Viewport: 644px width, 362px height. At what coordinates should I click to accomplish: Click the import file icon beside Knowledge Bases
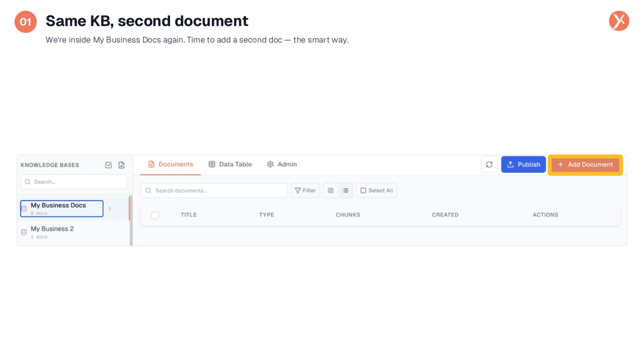(x=121, y=165)
